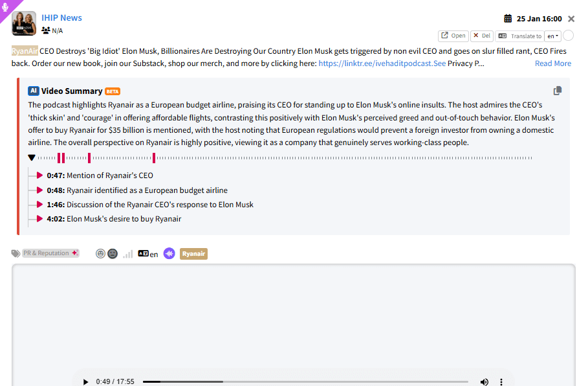The width and height of the screenshot is (588, 386).
Task: Click the purple podcast microphone corner icon
Action: [x=5, y=6]
